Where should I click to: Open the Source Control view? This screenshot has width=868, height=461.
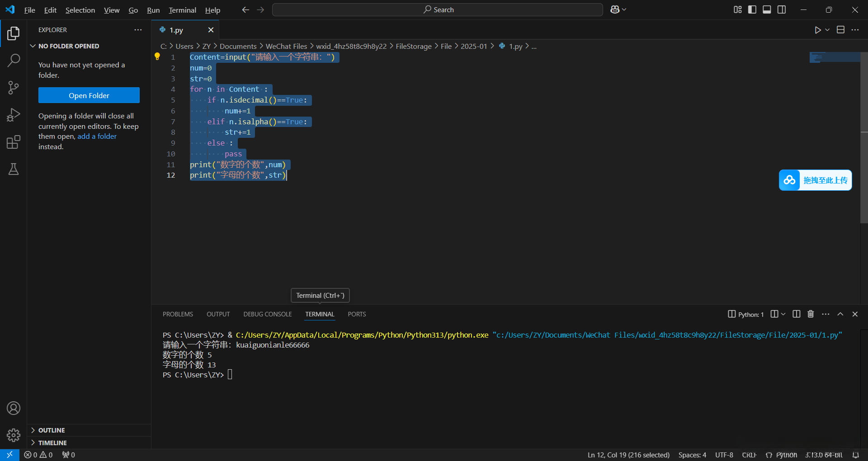pyautogui.click(x=14, y=88)
